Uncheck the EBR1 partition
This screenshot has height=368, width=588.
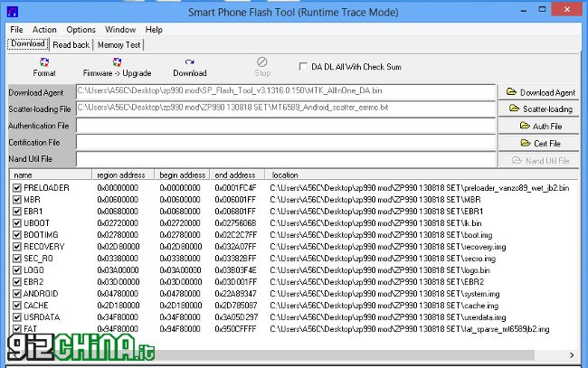[17, 212]
